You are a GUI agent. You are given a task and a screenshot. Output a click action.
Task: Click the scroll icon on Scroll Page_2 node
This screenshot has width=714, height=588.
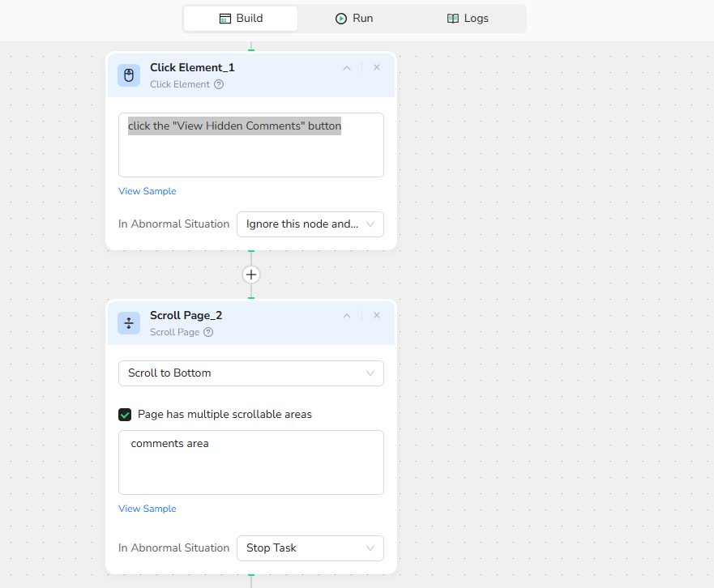pos(128,323)
